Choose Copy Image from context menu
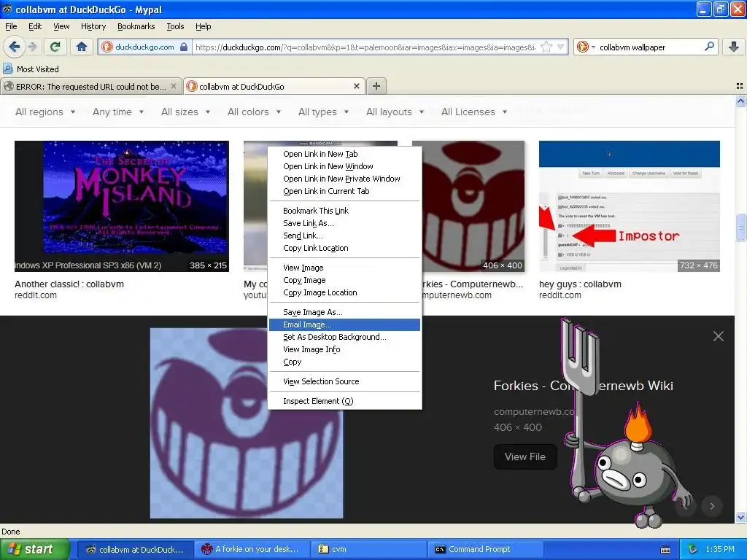Image resolution: width=747 pixels, height=560 pixels. tap(344, 280)
